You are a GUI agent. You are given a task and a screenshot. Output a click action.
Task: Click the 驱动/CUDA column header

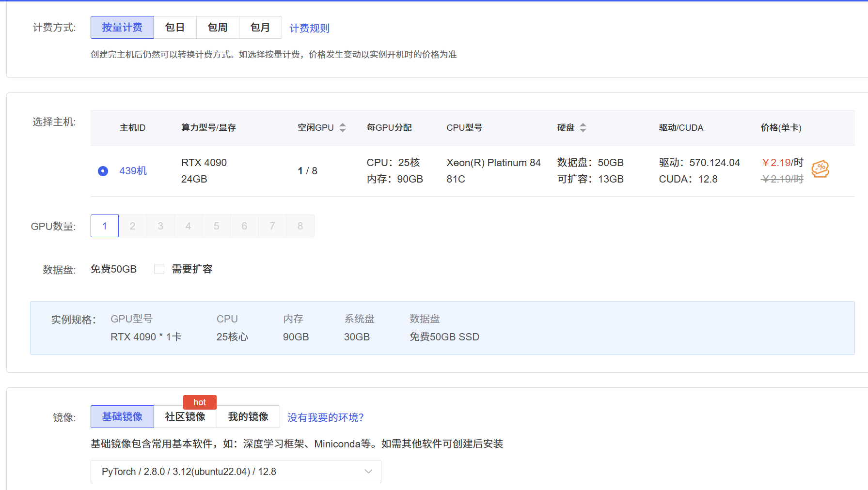(681, 128)
